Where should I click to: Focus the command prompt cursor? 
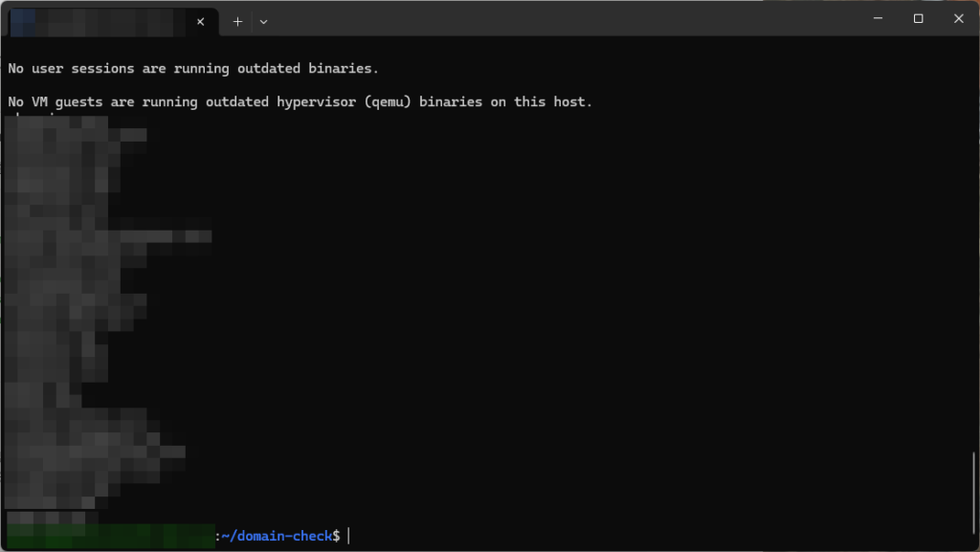click(348, 536)
